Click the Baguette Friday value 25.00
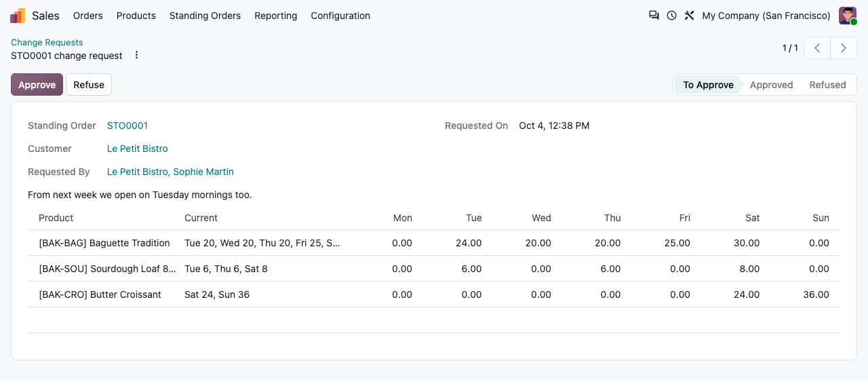Screen dimensions: 868x380 677,243
